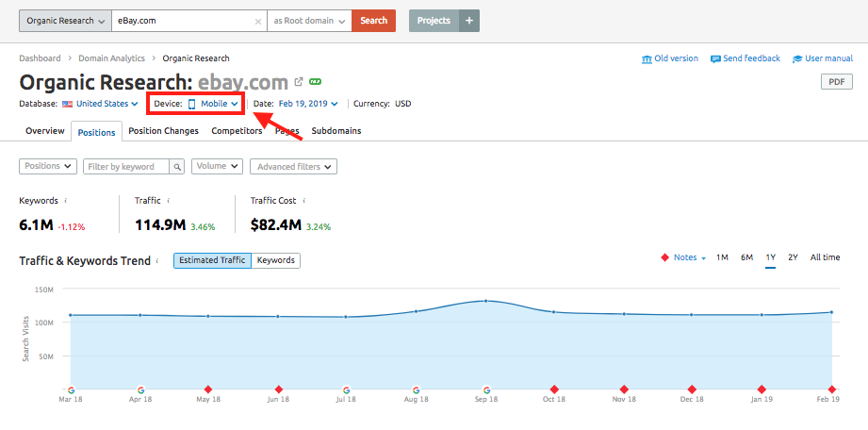
Task: Click the 114.9M traffic value
Action: [x=160, y=225]
